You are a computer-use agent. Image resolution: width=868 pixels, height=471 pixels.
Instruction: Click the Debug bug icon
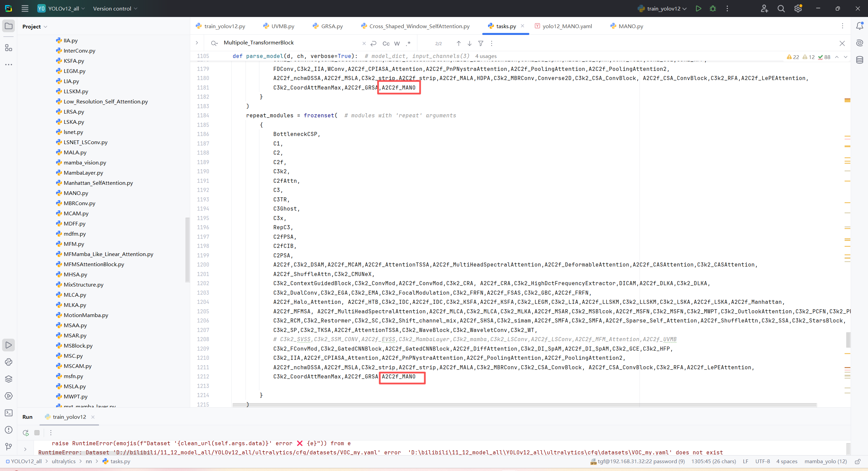(x=713, y=8)
